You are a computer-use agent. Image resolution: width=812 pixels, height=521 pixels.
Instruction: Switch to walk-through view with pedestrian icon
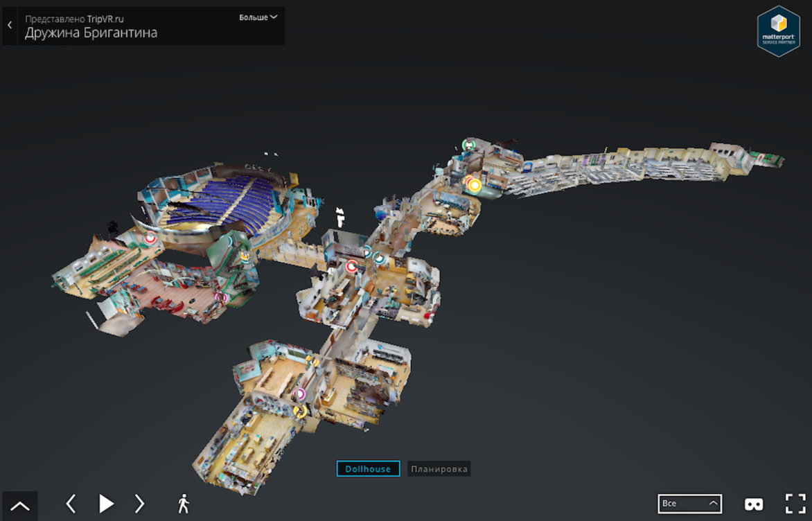183,504
